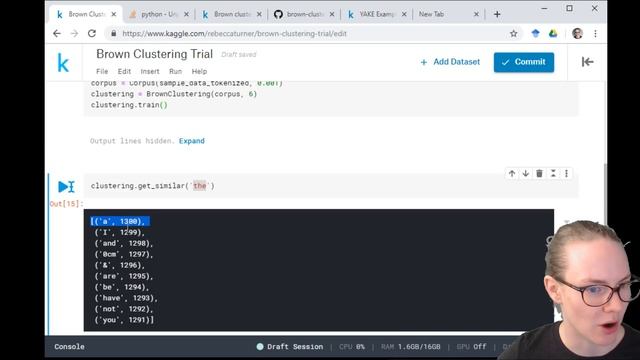Click the Commit button
Image resolution: width=640 pixels, height=360 pixels.
pyautogui.click(x=524, y=62)
